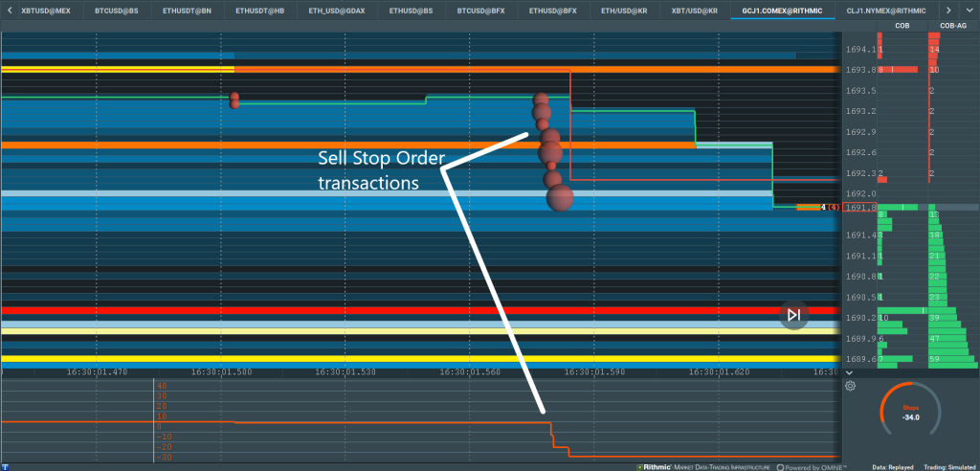Switch to the ETHUSDT@HB tab
Image resolution: width=980 pixels, height=471 pixels.
[260, 11]
